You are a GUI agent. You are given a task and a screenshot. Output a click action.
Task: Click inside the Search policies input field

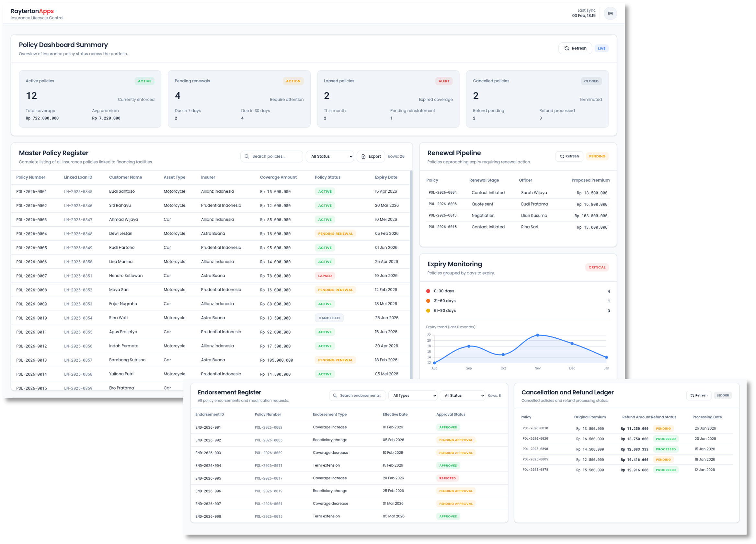277,156
